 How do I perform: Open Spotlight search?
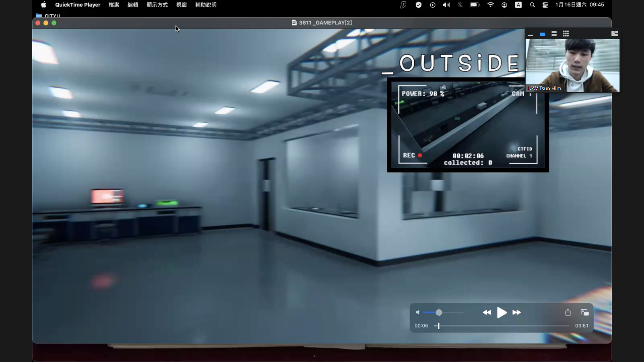click(532, 5)
